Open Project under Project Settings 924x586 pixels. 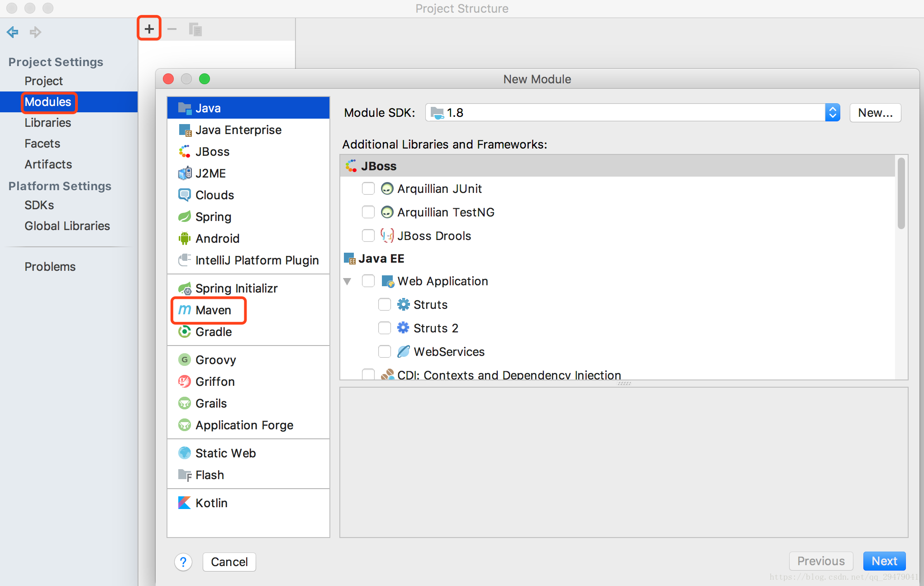click(43, 81)
